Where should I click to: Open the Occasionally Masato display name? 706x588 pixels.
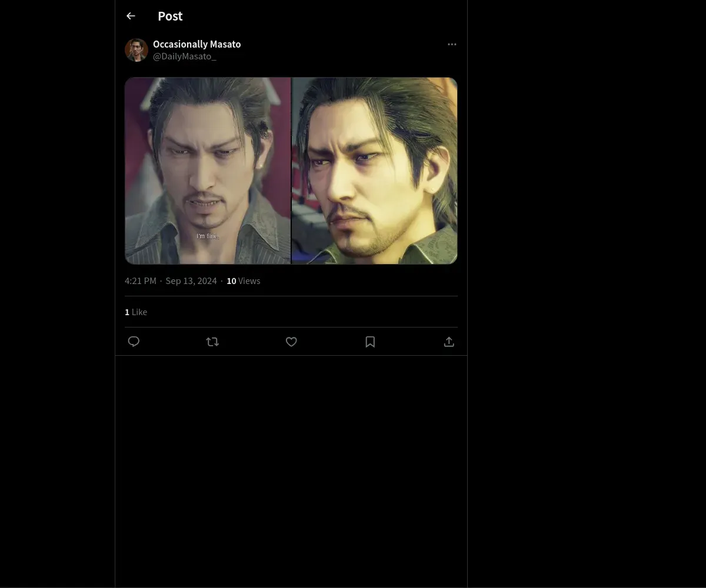pos(197,44)
